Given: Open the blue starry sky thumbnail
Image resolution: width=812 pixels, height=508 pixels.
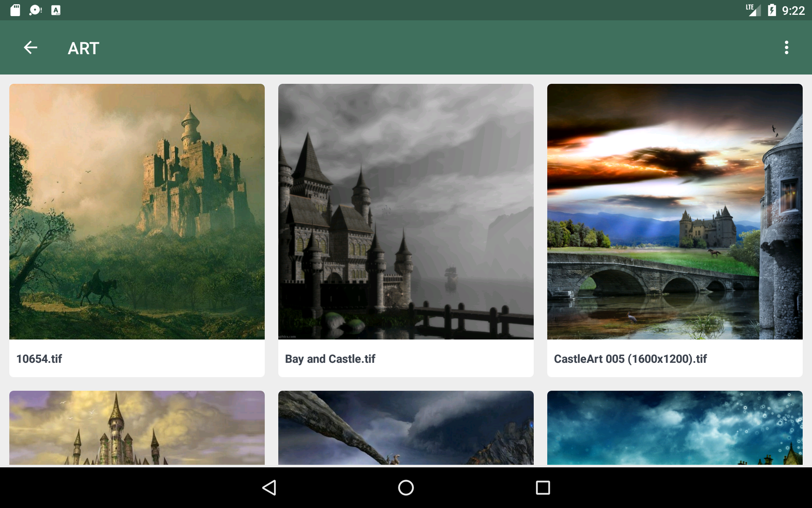Looking at the screenshot, I should coord(675,428).
